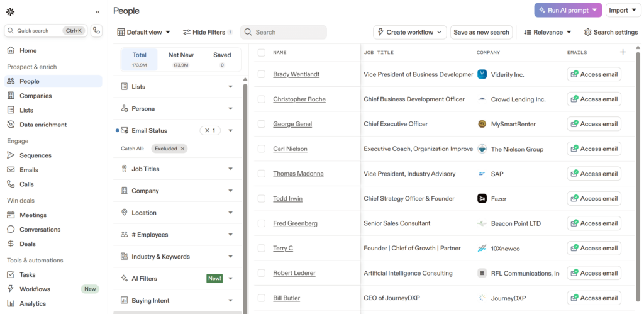644x314 pixels.
Task: Switch to the Total tab
Action: (x=140, y=59)
